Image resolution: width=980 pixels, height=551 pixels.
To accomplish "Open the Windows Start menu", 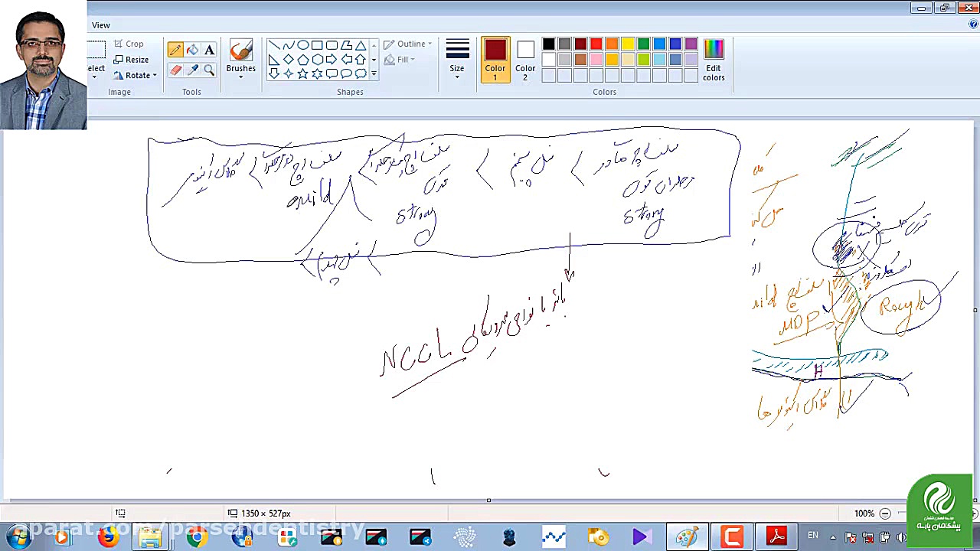I will tap(18, 536).
